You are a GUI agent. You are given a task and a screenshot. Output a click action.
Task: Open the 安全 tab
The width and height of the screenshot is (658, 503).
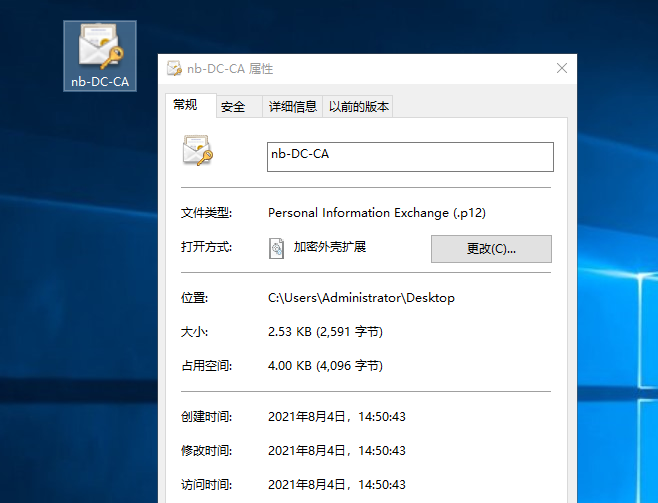[239, 107]
